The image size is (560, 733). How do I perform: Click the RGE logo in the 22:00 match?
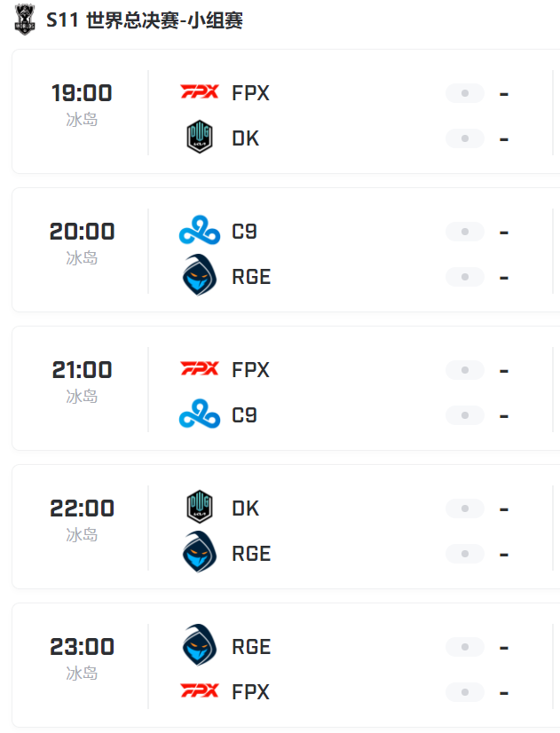[199, 552]
